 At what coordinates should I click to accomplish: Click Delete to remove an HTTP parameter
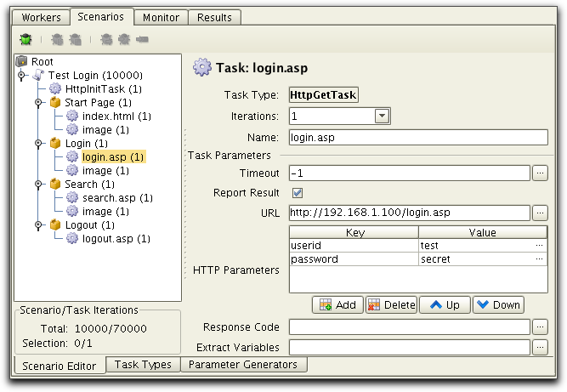pyautogui.click(x=391, y=305)
